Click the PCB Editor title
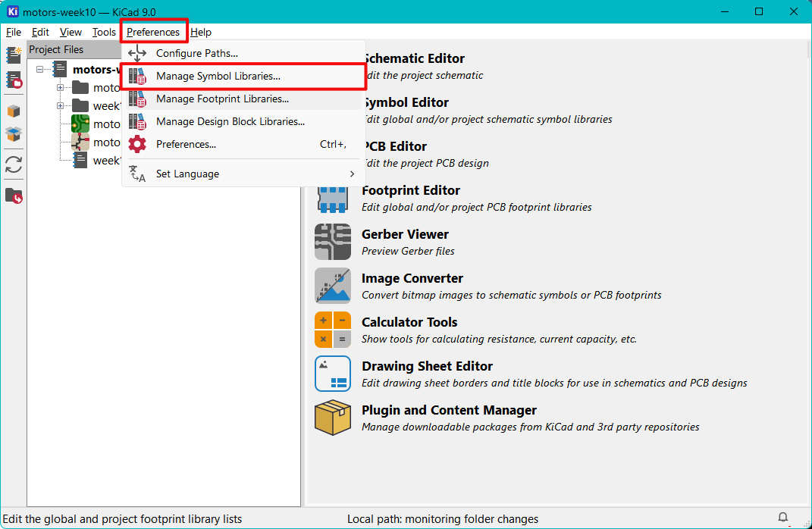 397,146
